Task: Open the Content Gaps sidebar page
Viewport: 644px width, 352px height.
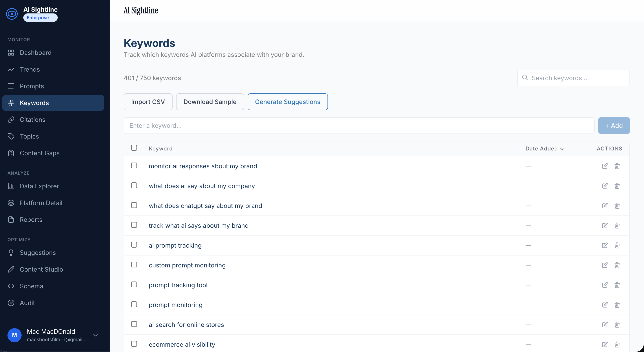Action: tap(39, 153)
